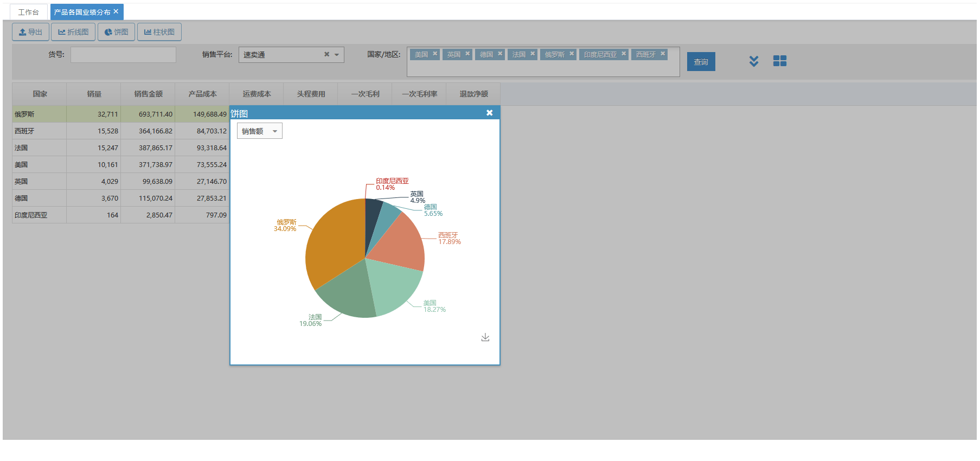Open the 折线图 line chart
Image resolution: width=980 pixels, height=461 pixels.
coord(73,32)
